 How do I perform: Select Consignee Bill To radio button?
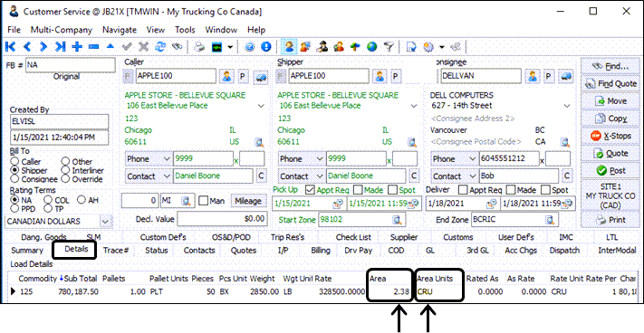point(15,179)
